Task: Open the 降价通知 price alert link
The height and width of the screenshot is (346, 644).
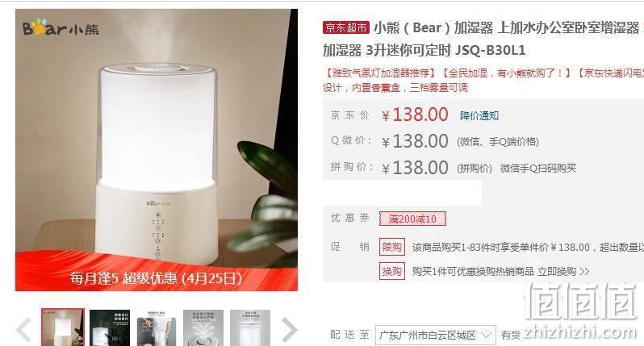Action: coord(479,116)
